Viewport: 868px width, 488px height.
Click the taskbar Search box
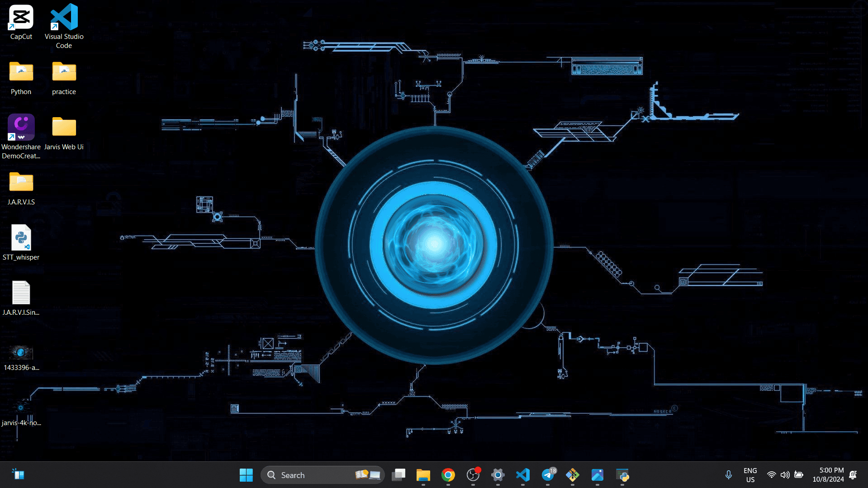coord(323,475)
